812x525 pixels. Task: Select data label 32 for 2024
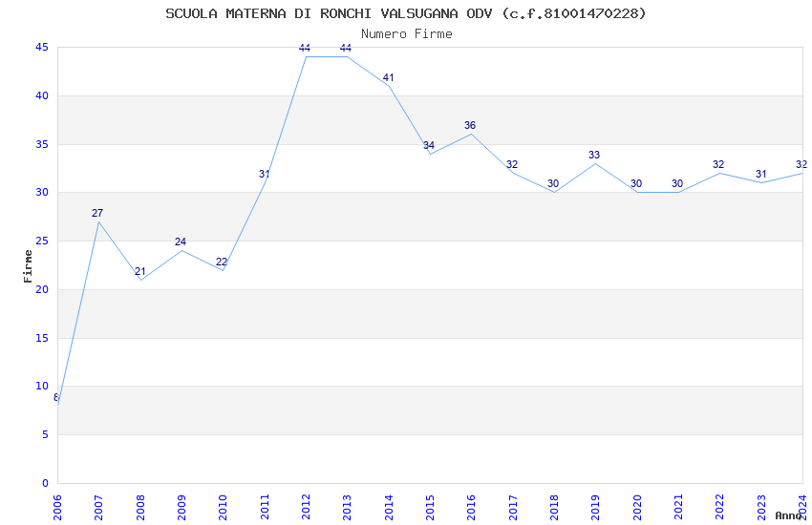tap(801, 164)
